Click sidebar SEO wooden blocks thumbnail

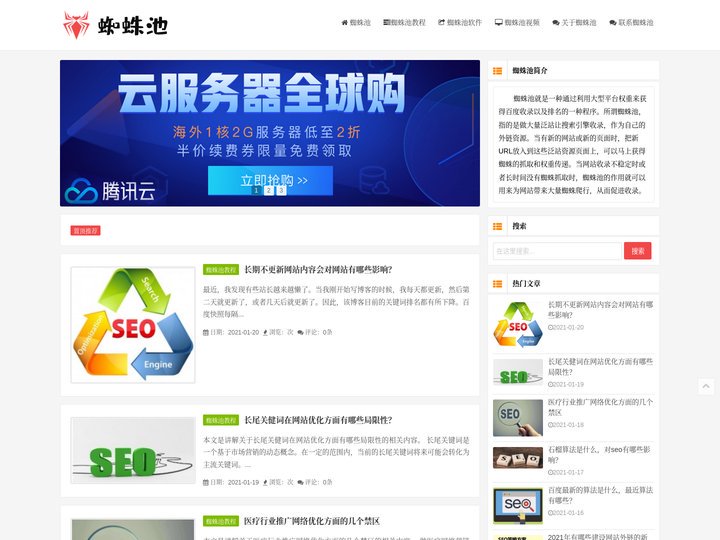[518, 458]
